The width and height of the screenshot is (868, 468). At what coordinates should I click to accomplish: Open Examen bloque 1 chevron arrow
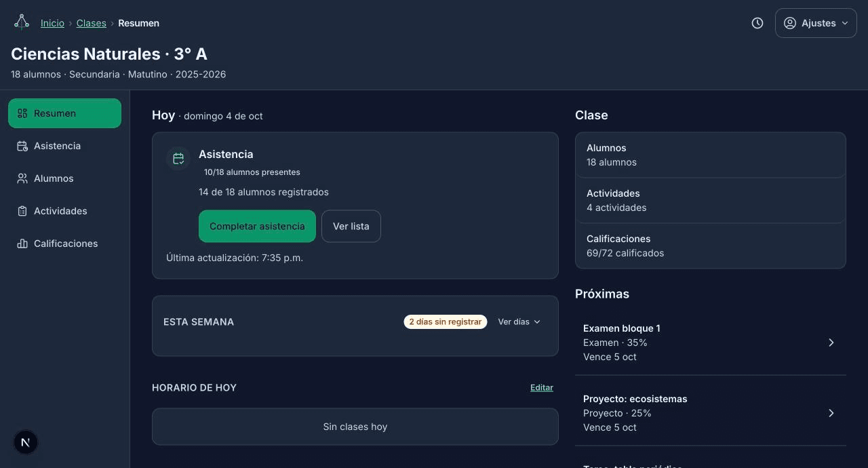pos(831,343)
